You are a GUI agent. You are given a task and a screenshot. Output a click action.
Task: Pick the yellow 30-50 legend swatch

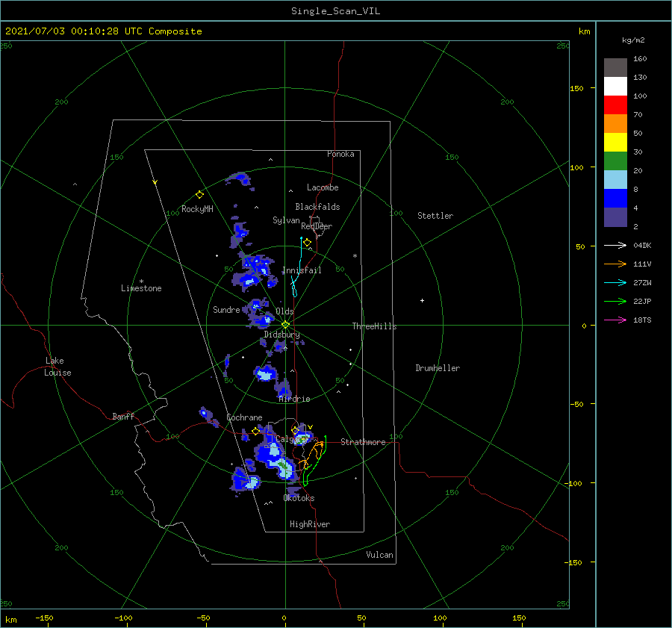pos(615,143)
